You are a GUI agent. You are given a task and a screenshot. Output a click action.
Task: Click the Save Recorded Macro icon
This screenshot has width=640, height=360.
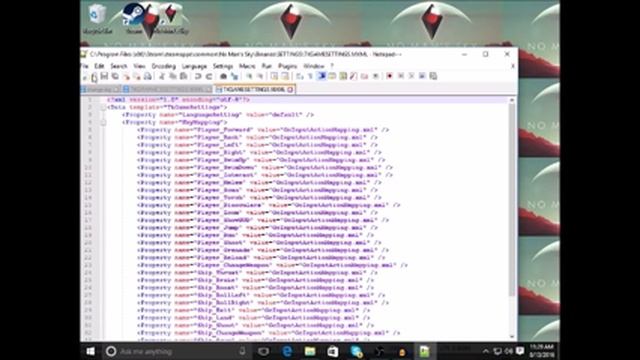click(x=433, y=76)
